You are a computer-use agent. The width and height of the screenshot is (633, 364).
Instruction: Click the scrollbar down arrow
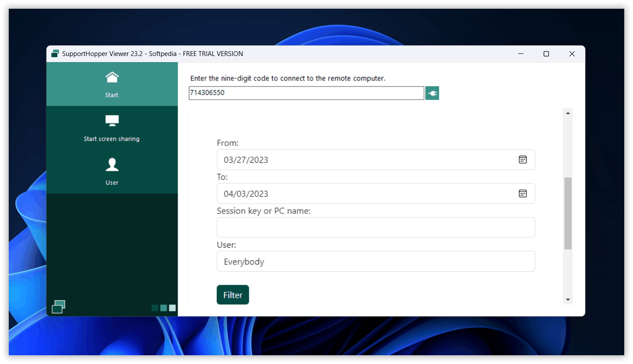pos(568,300)
